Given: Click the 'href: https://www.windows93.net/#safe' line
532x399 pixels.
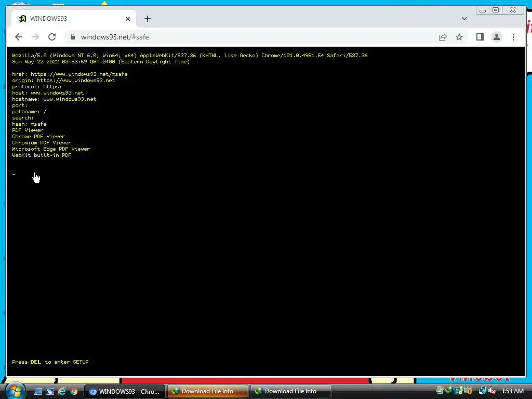Looking at the screenshot, I should (x=70, y=74).
